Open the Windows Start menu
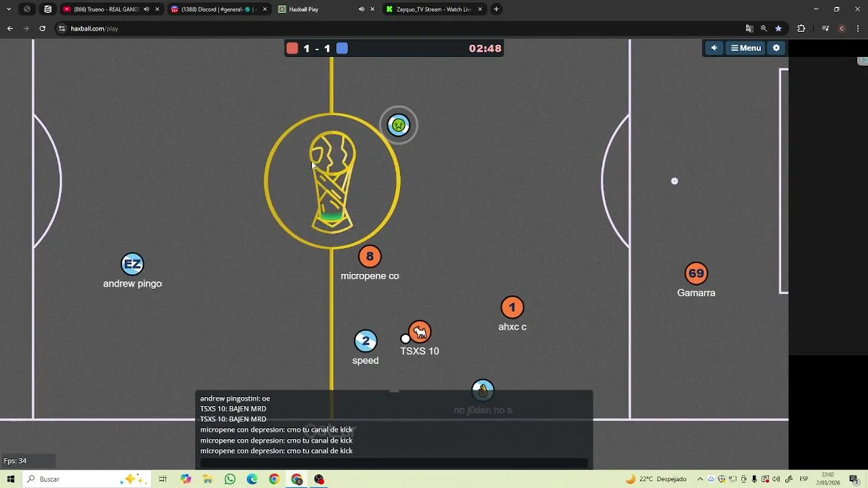 click(x=11, y=479)
